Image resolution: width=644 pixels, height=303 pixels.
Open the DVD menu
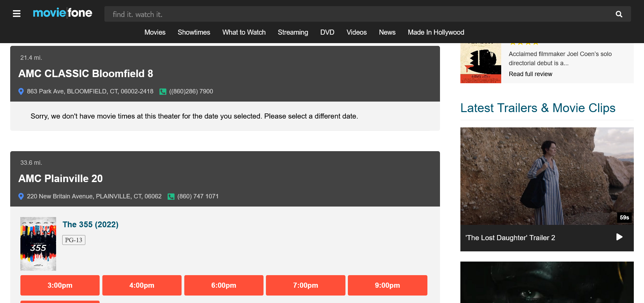coord(327,32)
